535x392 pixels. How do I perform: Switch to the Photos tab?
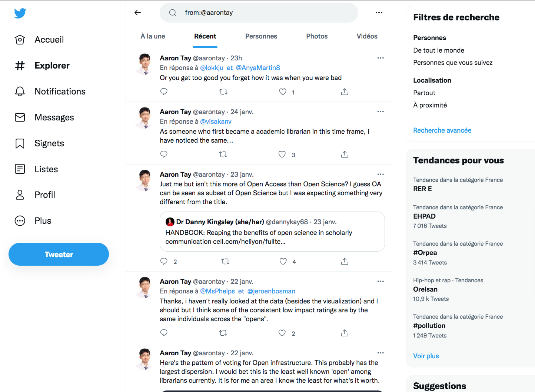click(317, 36)
